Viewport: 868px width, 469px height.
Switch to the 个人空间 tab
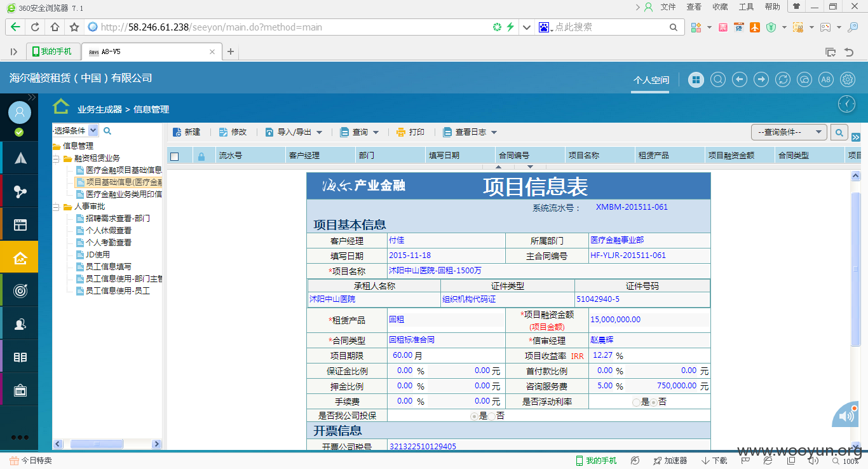click(651, 81)
